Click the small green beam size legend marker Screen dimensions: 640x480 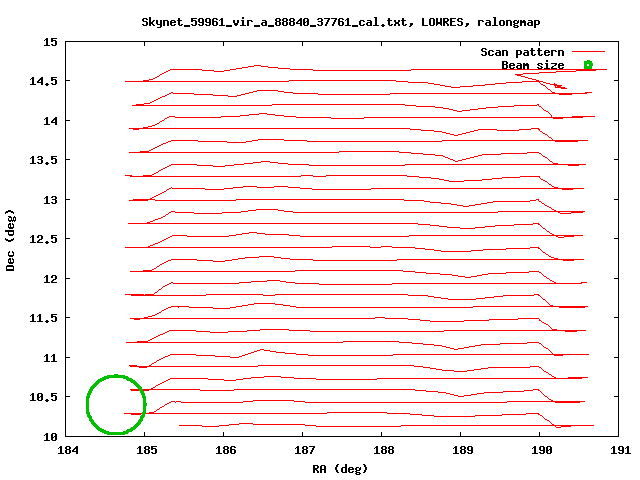coord(588,64)
